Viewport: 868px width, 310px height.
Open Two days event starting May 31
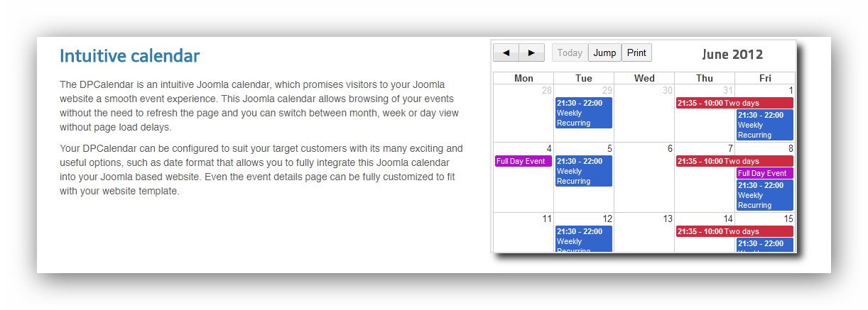click(x=734, y=103)
